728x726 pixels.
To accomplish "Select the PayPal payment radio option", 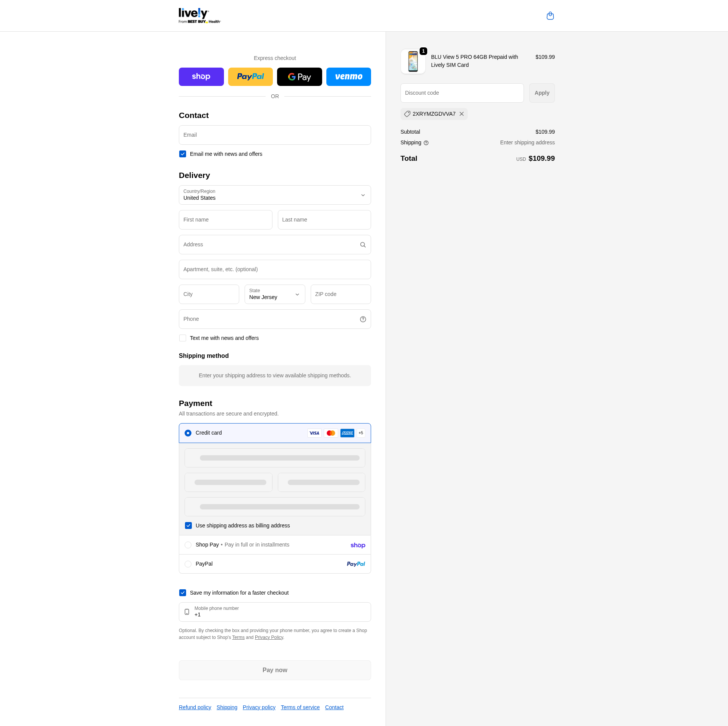I will [x=188, y=564].
